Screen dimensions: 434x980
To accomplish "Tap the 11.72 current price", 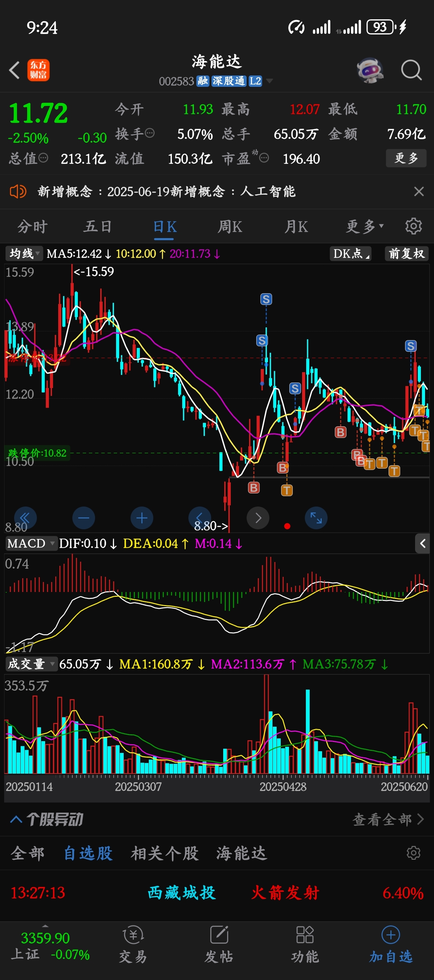I will [x=38, y=113].
